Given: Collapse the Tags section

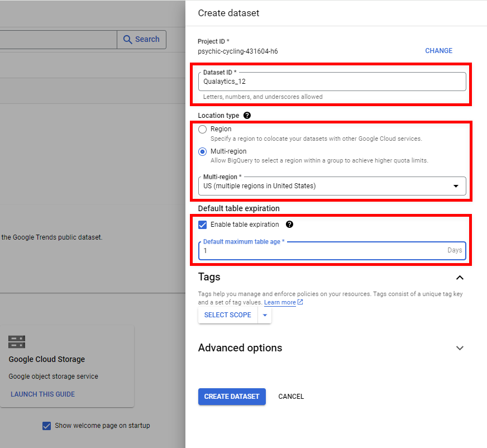Looking at the screenshot, I should click(x=460, y=277).
